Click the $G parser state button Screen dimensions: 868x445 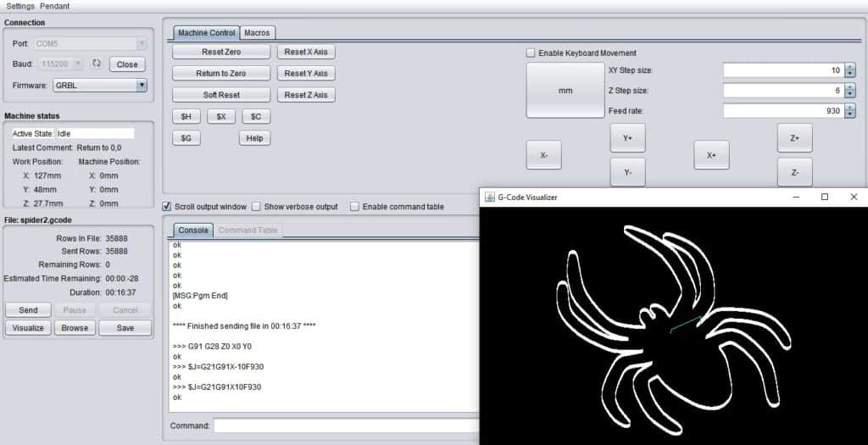click(x=186, y=138)
